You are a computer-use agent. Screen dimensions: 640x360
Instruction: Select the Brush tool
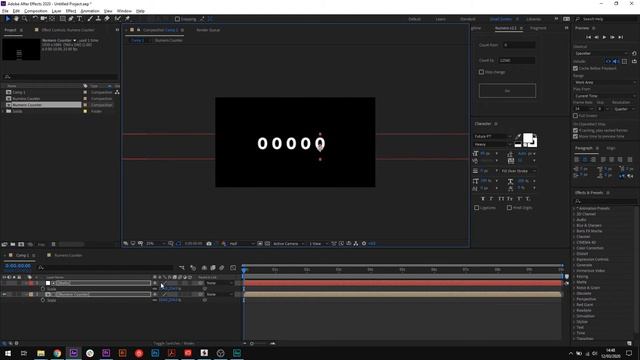coord(90,19)
